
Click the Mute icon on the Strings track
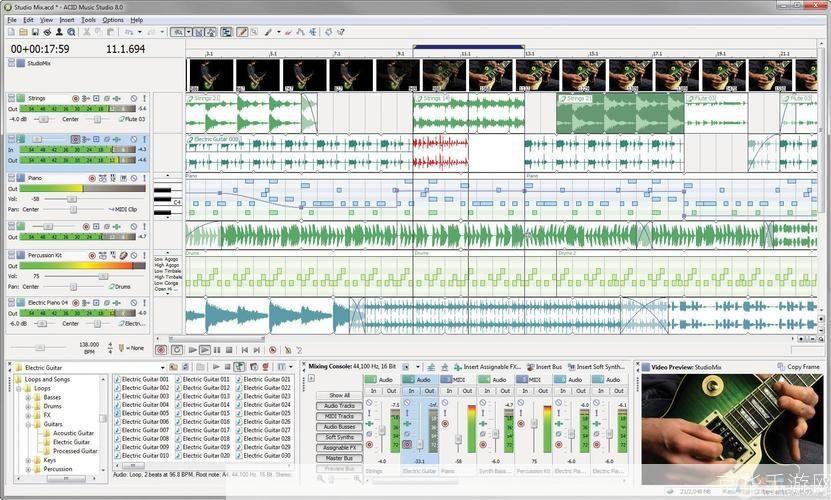(134, 99)
